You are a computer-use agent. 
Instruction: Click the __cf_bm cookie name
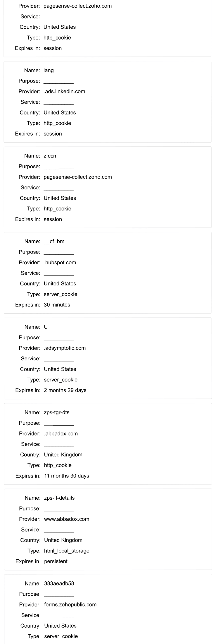tap(54, 241)
